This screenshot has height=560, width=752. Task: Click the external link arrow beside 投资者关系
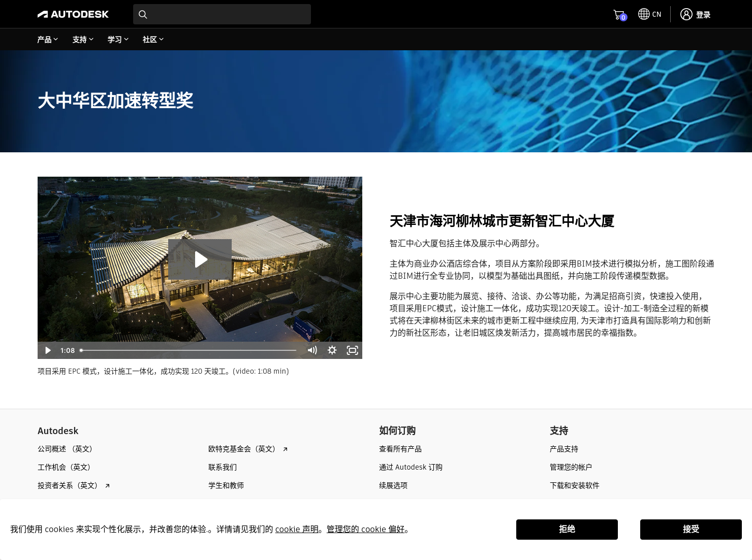coord(107,485)
